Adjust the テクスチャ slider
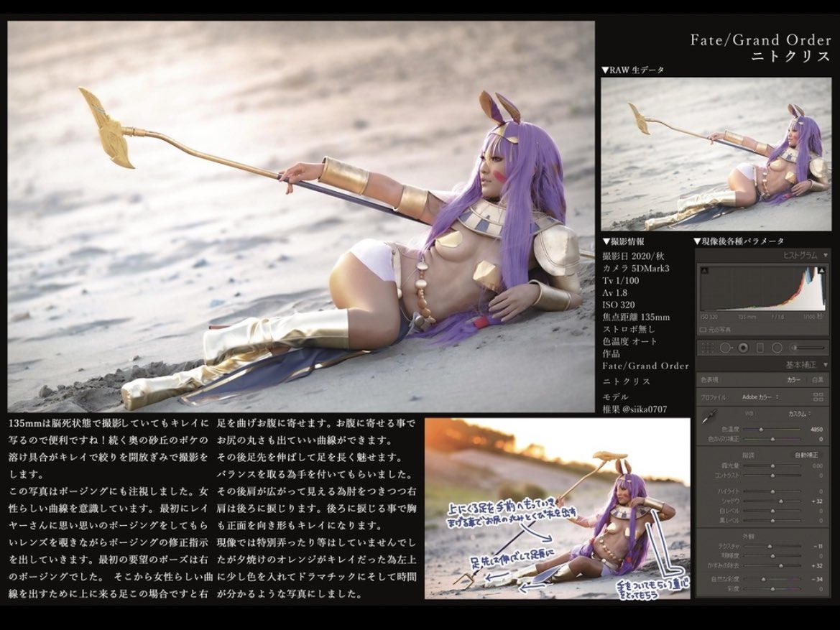Image resolution: width=840 pixels, height=630 pixels. (x=772, y=547)
